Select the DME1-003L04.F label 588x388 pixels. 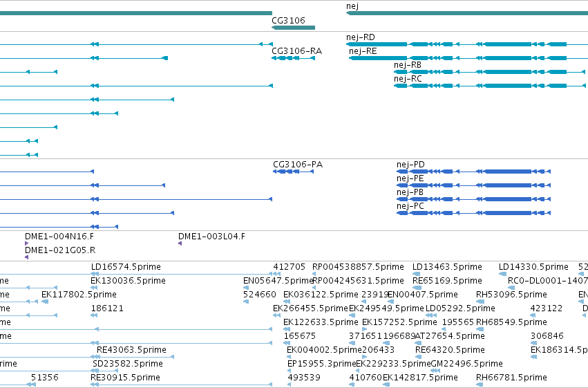211,237
